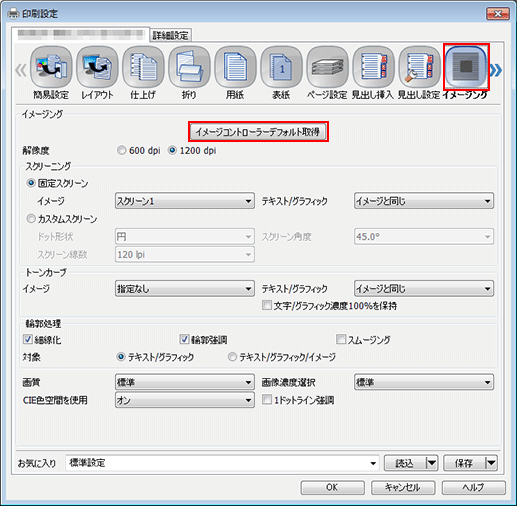The height and width of the screenshot is (506, 517).
Task: Expand the 保存 button arrow menu
Action: (x=491, y=463)
